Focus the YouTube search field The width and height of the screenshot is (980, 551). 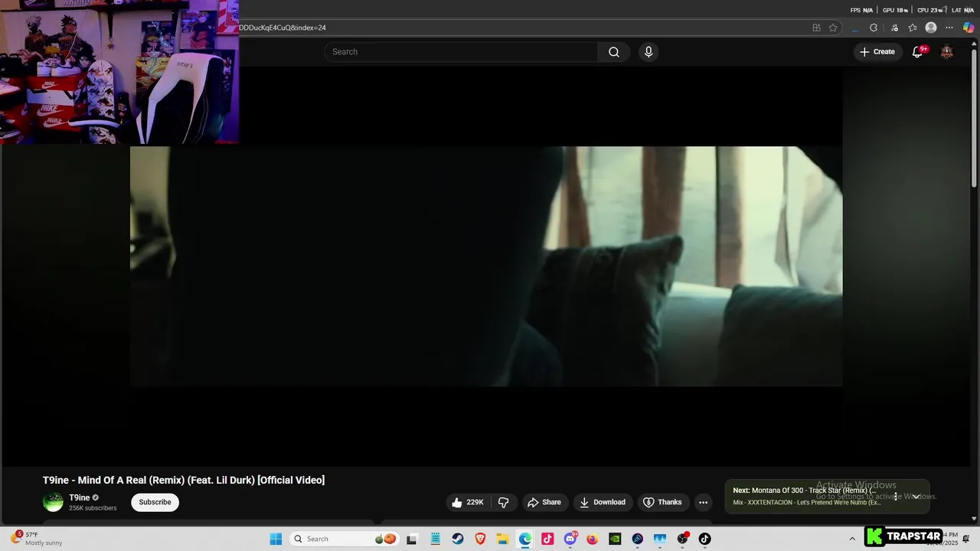[461, 52]
